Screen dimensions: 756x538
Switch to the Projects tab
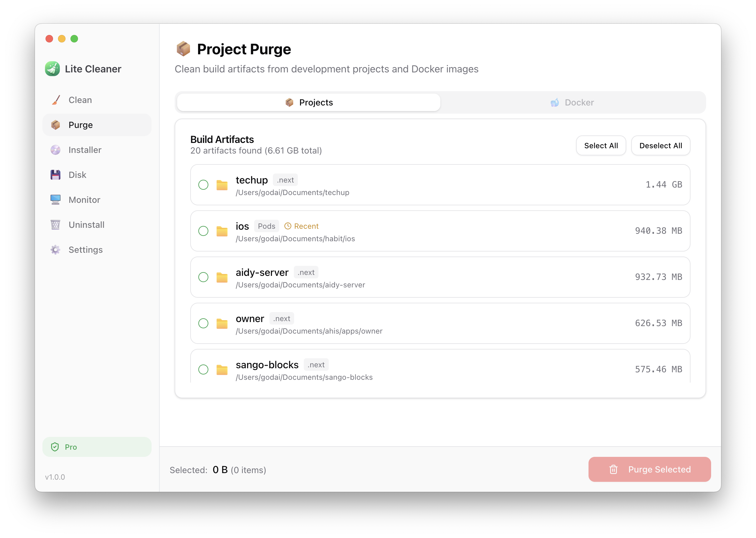coord(309,103)
